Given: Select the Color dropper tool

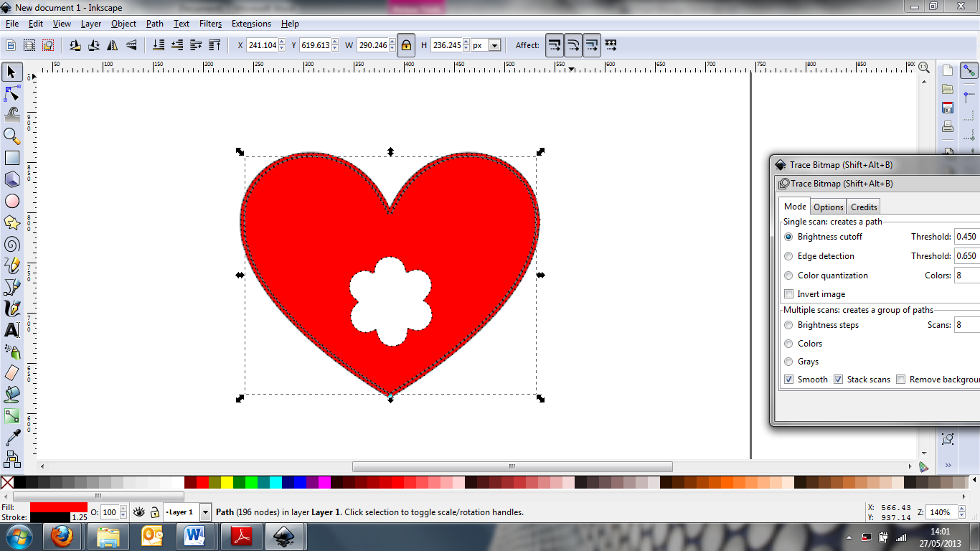Looking at the screenshot, I should tap(12, 437).
